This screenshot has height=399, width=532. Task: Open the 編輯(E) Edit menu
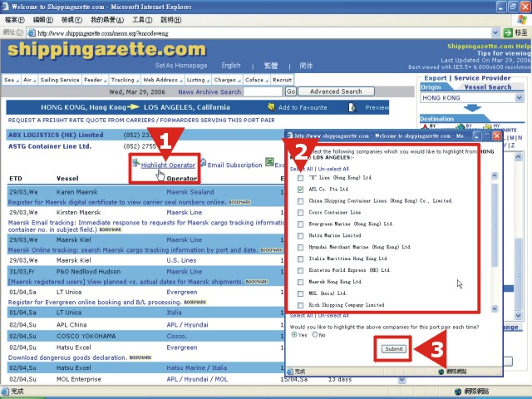42,20
